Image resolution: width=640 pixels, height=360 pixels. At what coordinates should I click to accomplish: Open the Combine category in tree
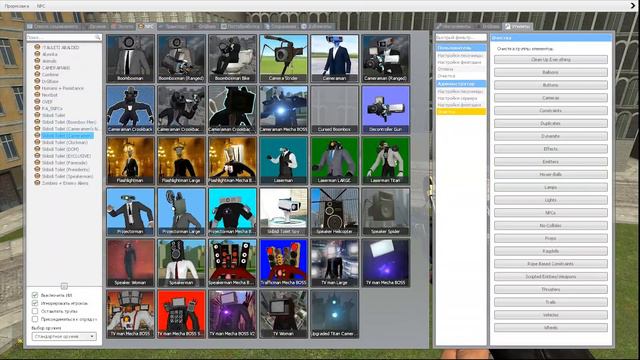(50, 74)
